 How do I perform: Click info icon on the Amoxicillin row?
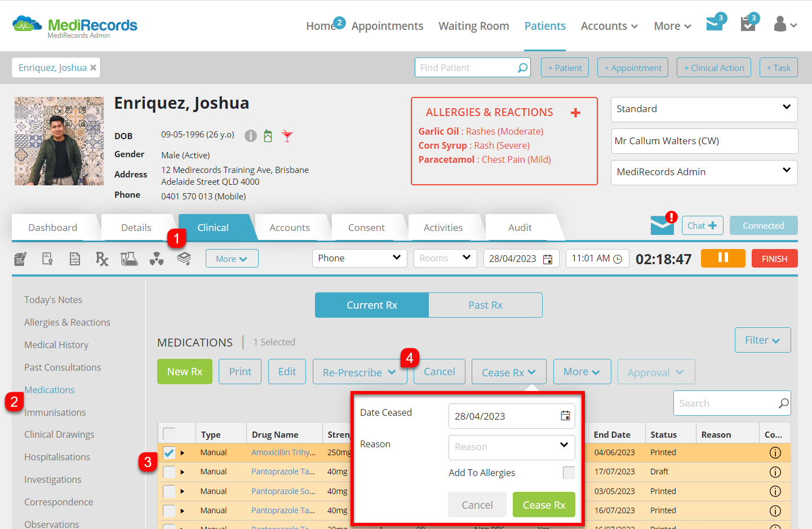(775, 452)
